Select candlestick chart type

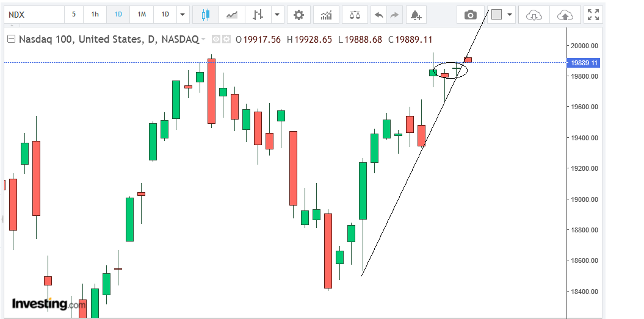tap(205, 14)
